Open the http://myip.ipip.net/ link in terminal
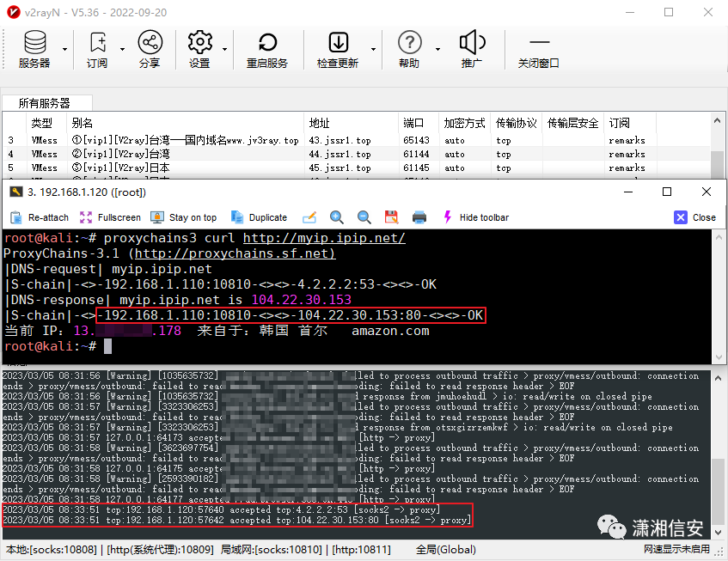 coord(324,238)
